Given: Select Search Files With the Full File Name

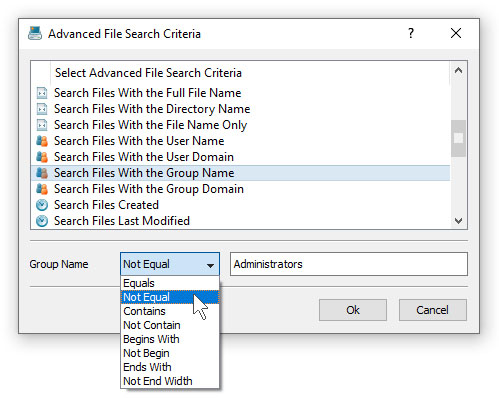Looking at the screenshot, I should [240, 93].
